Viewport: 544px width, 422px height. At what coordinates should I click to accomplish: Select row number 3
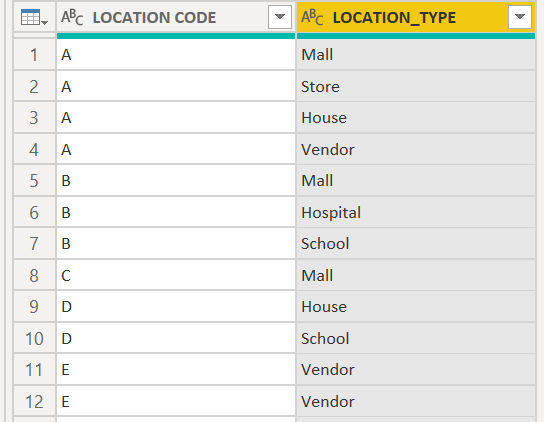point(34,118)
